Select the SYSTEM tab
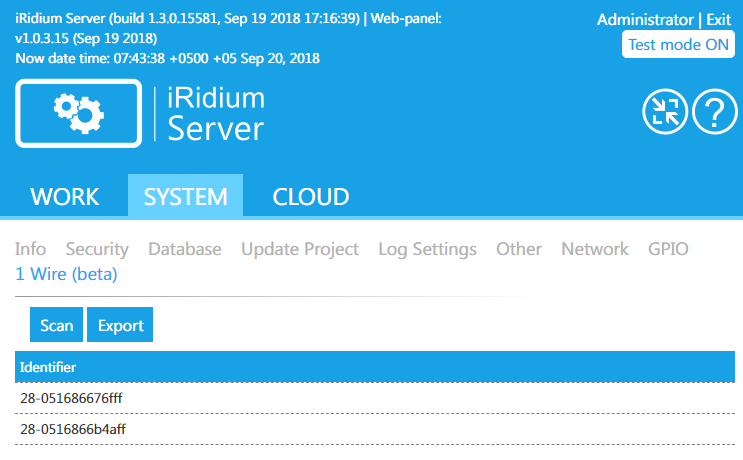This screenshot has height=460, width=743. coord(186,196)
